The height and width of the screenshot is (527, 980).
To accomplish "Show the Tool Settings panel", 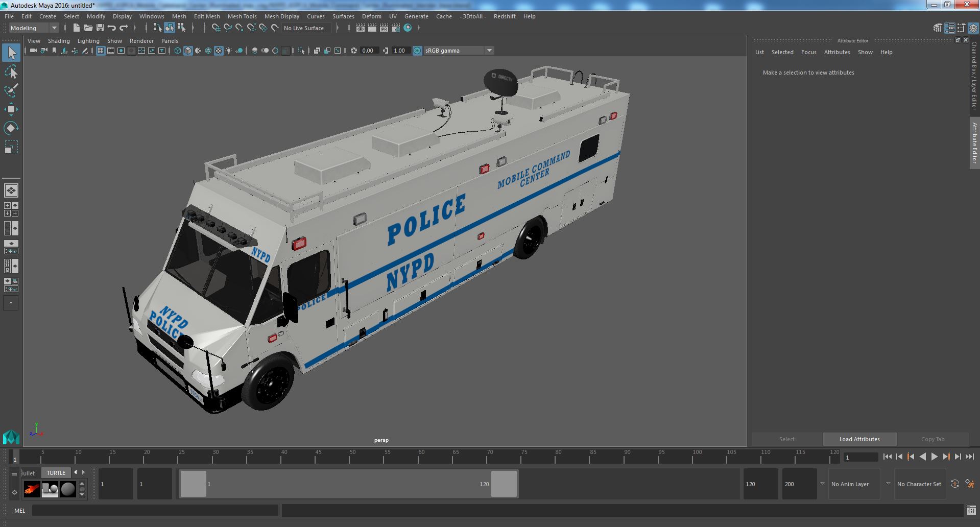I will tap(961, 28).
